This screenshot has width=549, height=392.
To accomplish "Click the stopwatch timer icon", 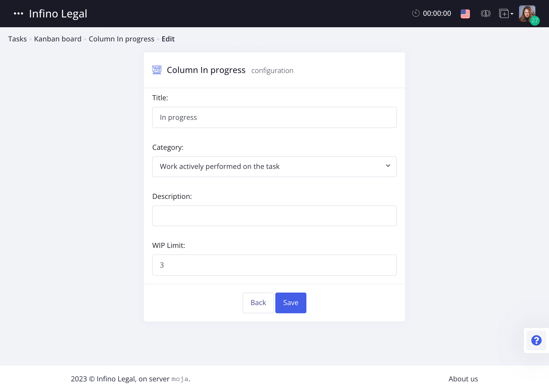I will [x=415, y=13].
